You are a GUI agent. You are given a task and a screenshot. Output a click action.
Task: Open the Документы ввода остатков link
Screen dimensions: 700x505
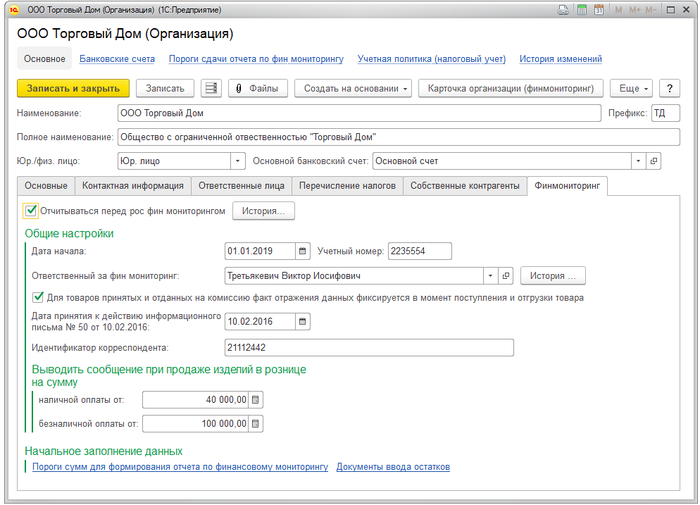tap(393, 467)
